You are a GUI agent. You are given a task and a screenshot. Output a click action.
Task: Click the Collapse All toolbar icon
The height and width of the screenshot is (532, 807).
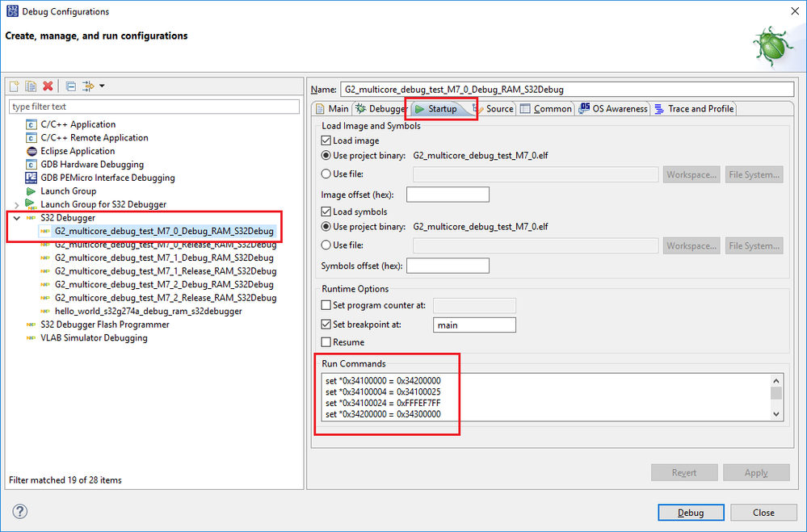71,86
